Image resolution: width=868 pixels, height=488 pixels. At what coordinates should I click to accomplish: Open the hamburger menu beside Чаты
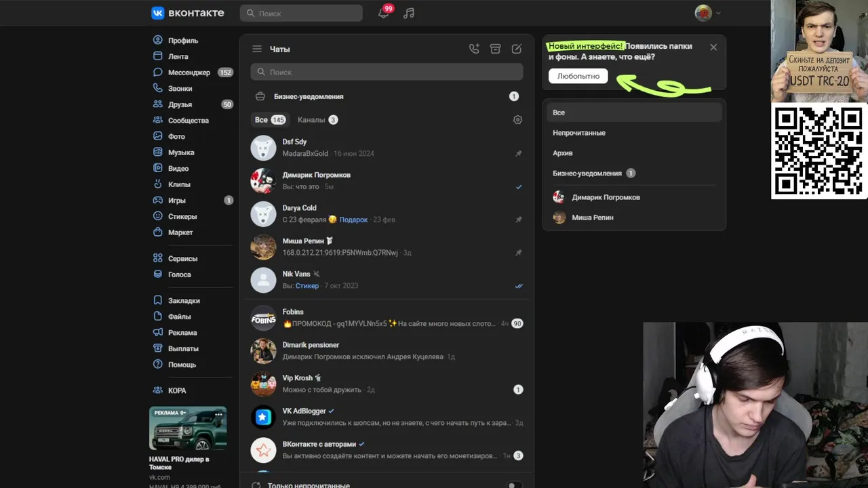257,49
